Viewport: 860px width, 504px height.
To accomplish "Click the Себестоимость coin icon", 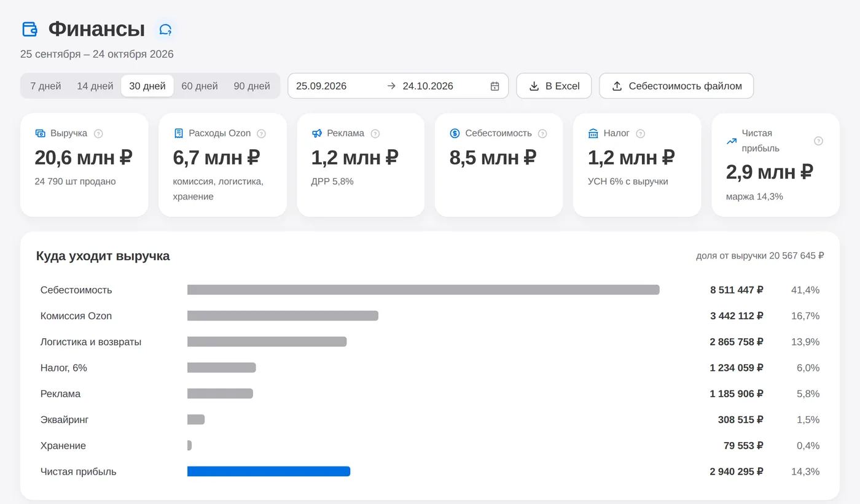I will 455,133.
